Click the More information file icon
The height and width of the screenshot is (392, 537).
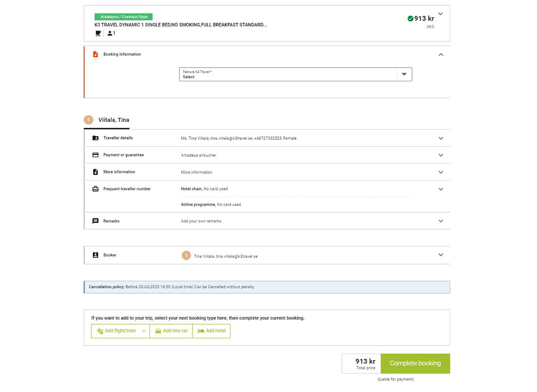point(95,172)
